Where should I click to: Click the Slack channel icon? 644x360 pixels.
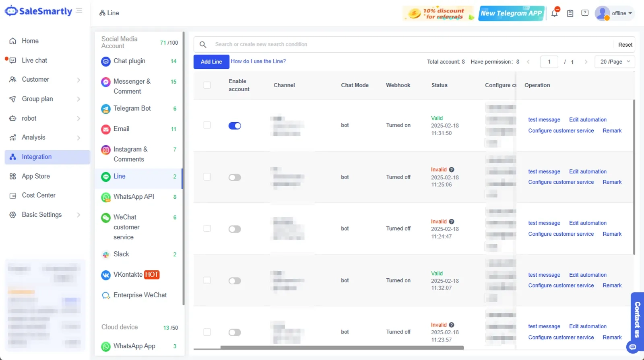click(x=105, y=255)
